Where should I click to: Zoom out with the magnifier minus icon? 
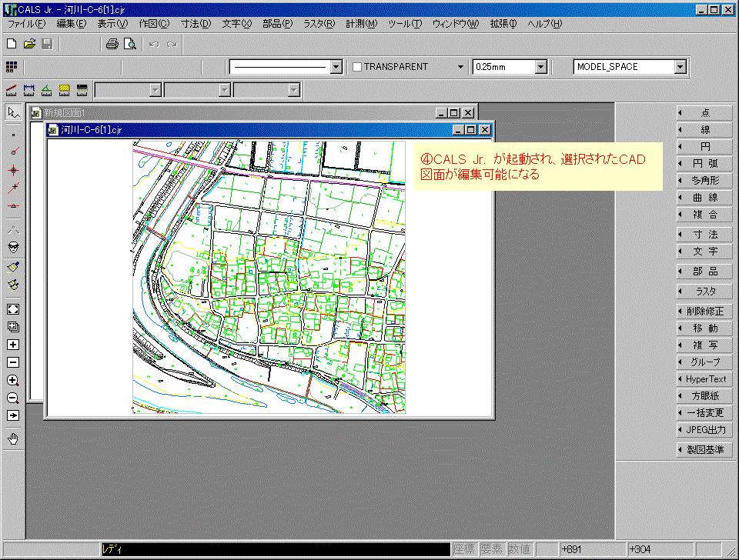pyautogui.click(x=13, y=398)
